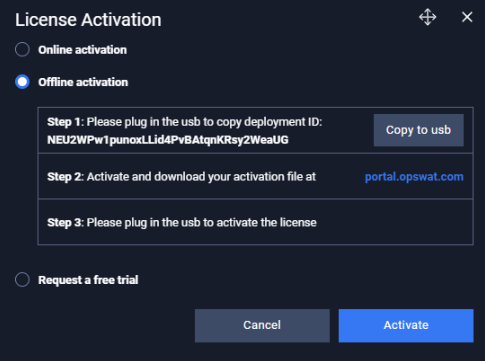This screenshot has height=361, width=485.
Task: Choose the Request a free trial radio button
Action: [x=22, y=280]
